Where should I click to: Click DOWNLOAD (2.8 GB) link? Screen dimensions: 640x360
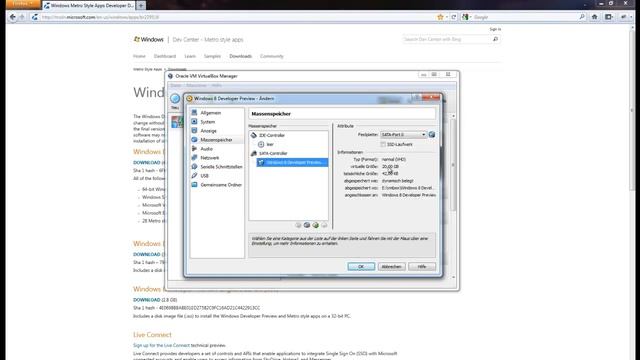click(155, 300)
